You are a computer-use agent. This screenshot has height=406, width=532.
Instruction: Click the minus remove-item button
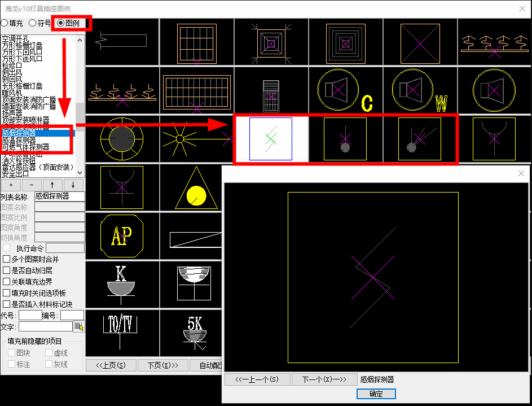click(x=32, y=185)
